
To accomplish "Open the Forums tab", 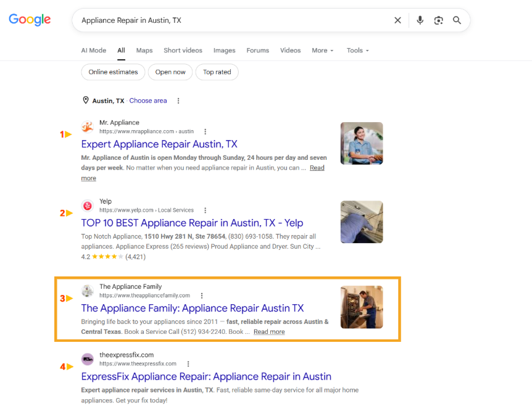I will pyautogui.click(x=257, y=50).
